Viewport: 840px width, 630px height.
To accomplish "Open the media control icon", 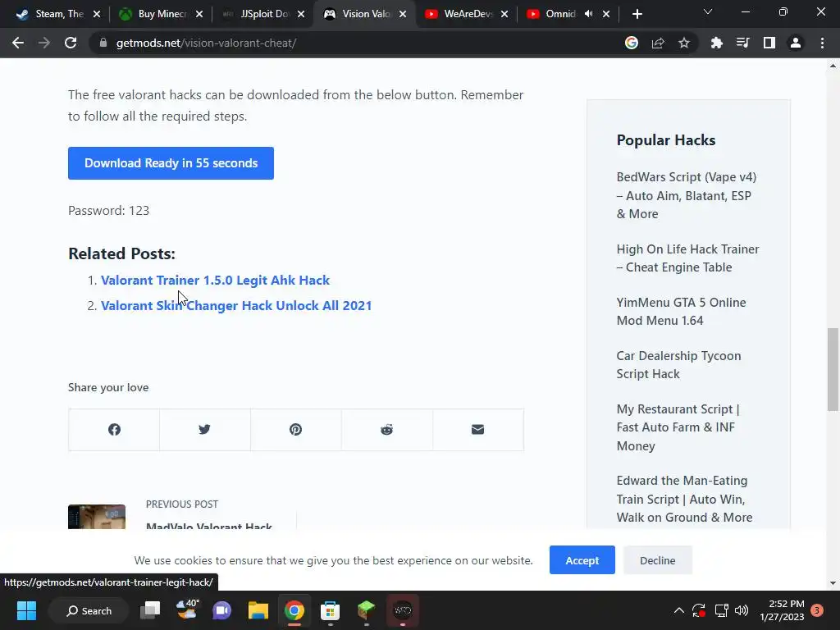I will (743, 43).
